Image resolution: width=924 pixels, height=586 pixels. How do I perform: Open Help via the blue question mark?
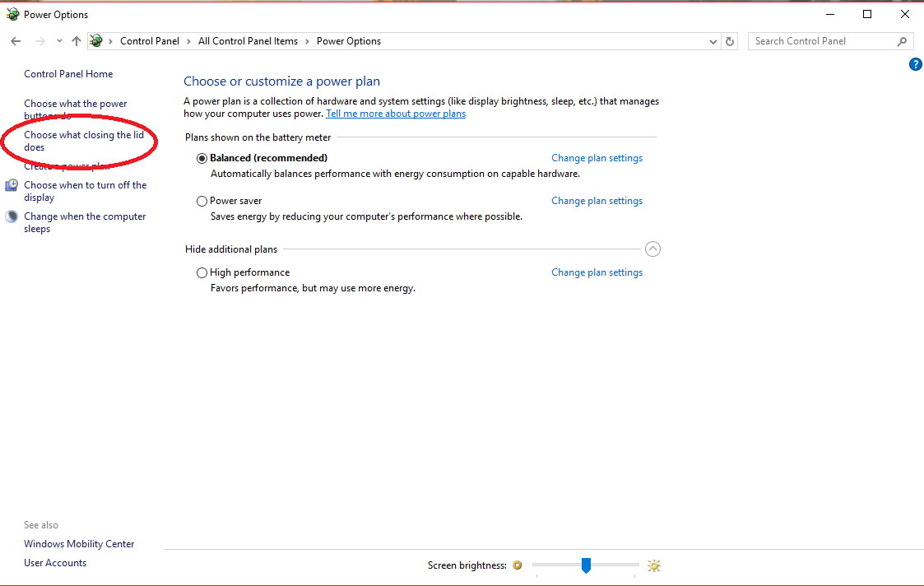tap(915, 64)
